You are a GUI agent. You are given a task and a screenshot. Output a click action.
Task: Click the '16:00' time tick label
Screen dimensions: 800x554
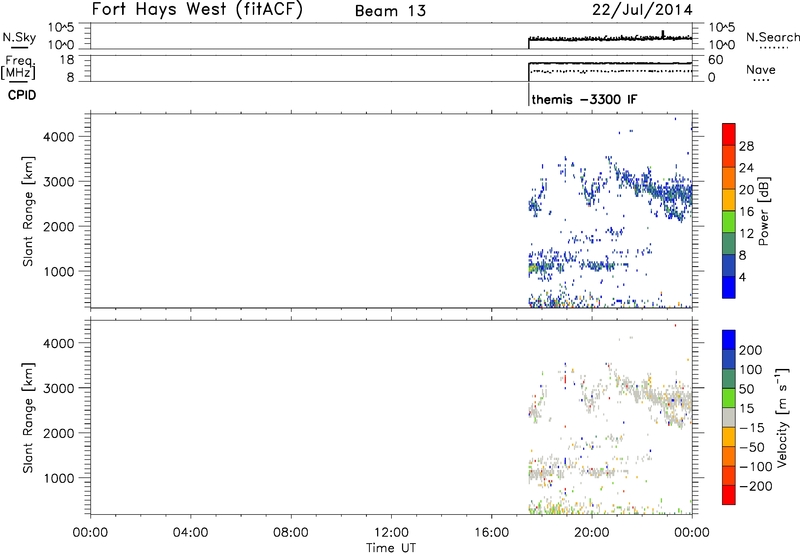click(491, 533)
